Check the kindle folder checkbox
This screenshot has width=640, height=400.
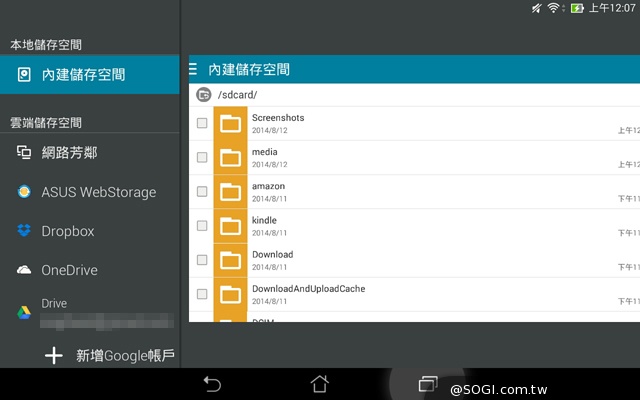tap(202, 226)
